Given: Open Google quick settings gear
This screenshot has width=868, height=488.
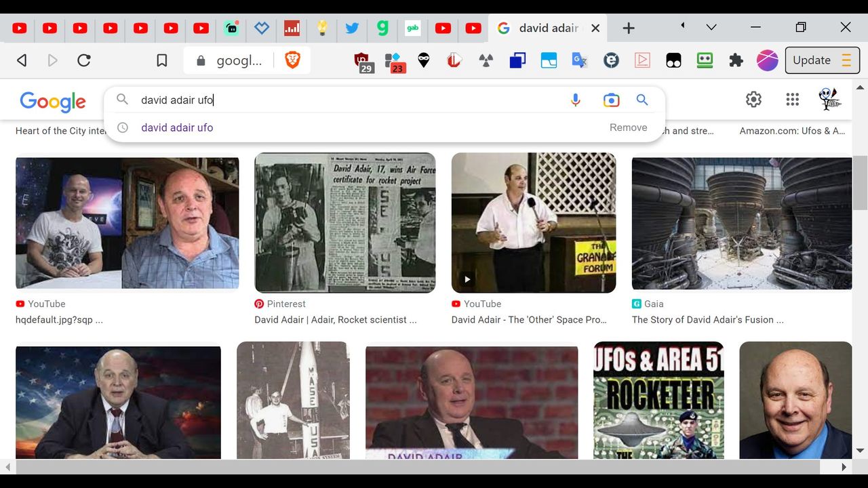Looking at the screenshot, I should [x=753, y=100].
